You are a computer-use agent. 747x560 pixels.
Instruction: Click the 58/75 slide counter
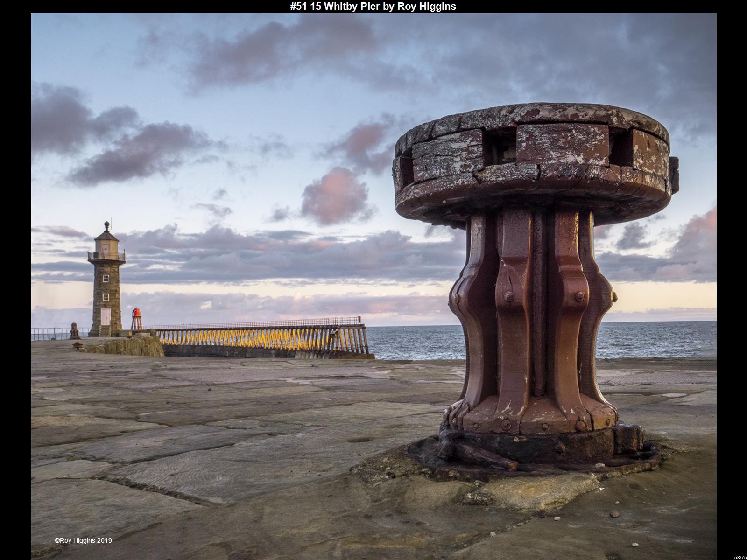[740, 557]
